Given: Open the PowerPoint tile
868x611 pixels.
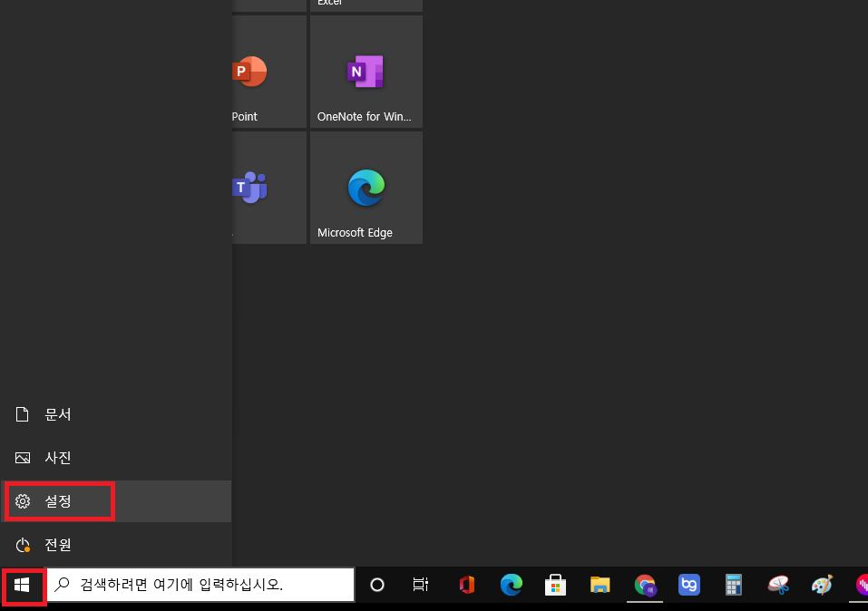Looking at the screenshot, I should point(269,72).
